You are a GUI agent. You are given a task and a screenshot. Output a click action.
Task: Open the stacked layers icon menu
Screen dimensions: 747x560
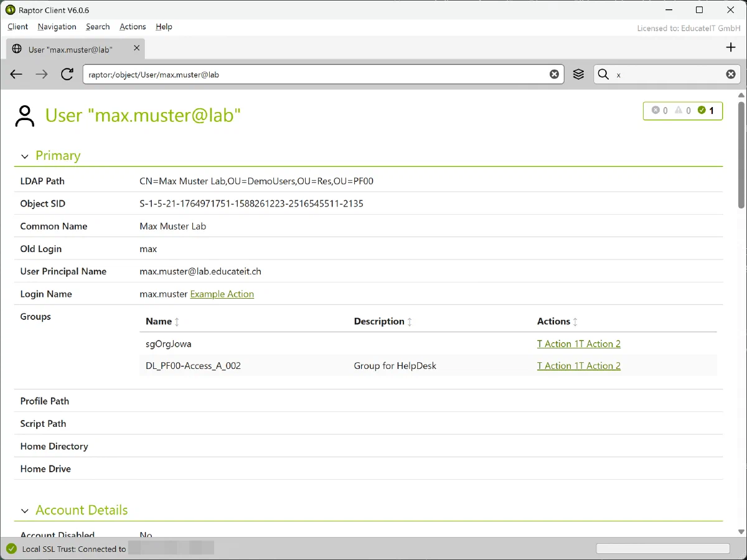pyautogui.click(x=579, y=75)
